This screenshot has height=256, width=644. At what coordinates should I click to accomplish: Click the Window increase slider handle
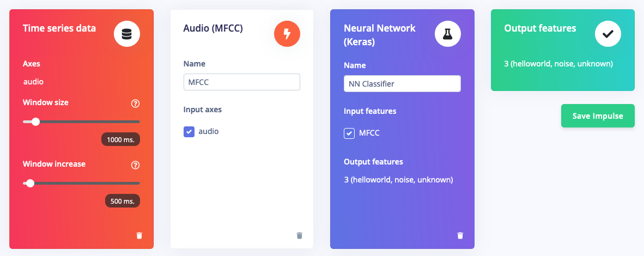coord(30,183)
